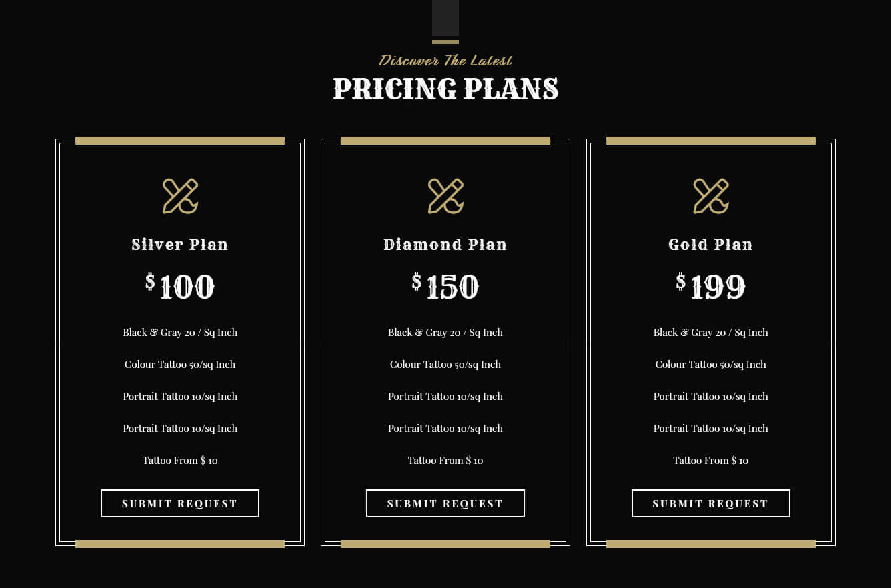Image resolution: width=891 pixels, height=588 pixels.
Task: Click the gold top bar of the Diamond card
Action: point(445,141)
